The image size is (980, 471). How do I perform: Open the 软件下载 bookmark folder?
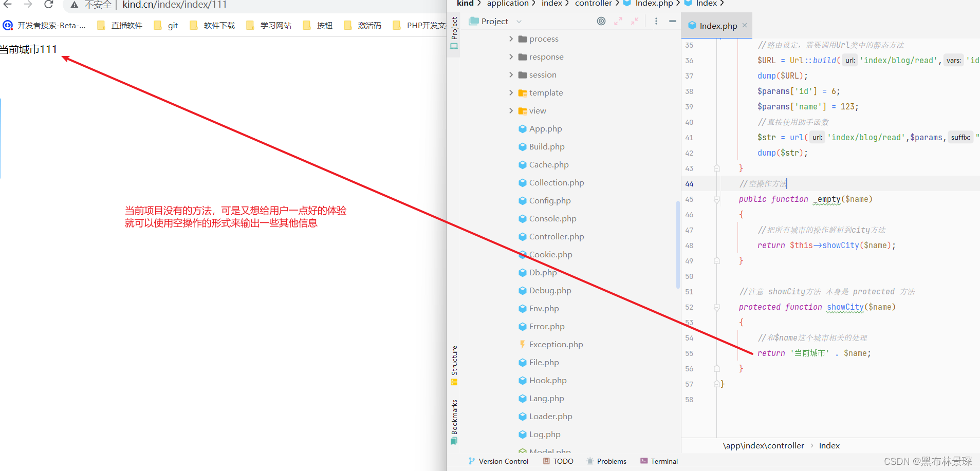click(212, 25)
